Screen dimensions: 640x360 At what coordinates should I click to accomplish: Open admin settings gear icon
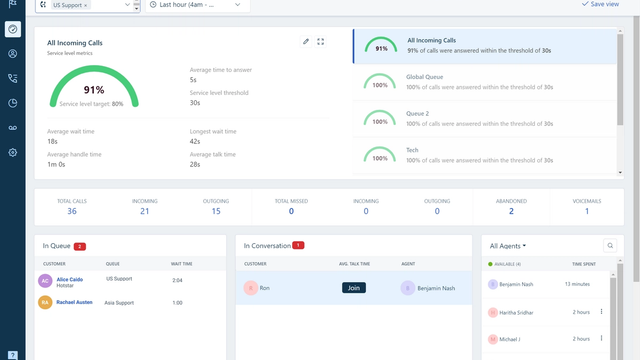(x=13, y=152)
